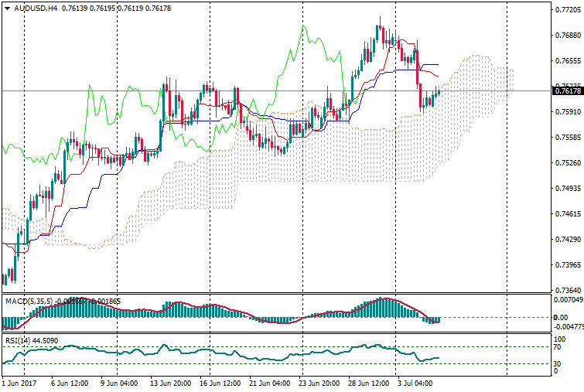The height and width of the screenshot is (392, 584).
Task: Click the triangle arrow beside AUDUSD,H4
Action: 7,8
